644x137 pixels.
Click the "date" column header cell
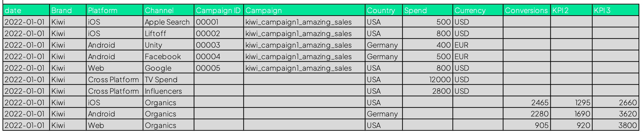[x=26, y=10]
